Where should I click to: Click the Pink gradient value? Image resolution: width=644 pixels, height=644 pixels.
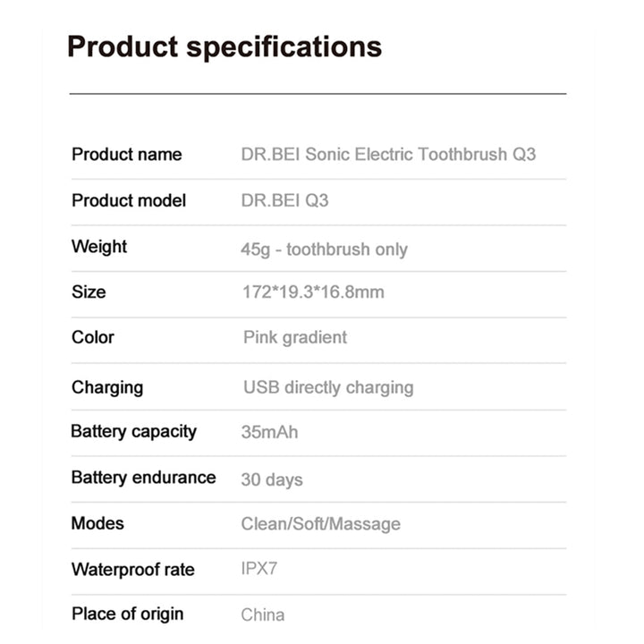coord(295,337)
